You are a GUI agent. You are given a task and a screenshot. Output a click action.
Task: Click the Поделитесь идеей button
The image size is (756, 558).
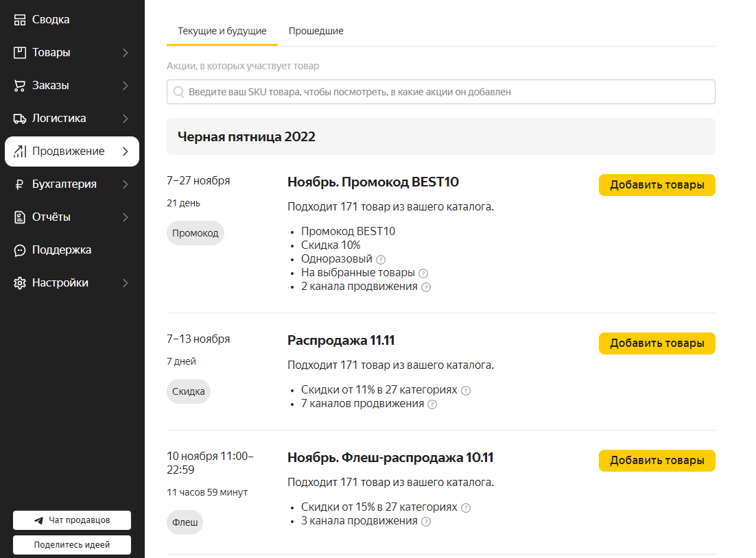click(x=72, y=545)
